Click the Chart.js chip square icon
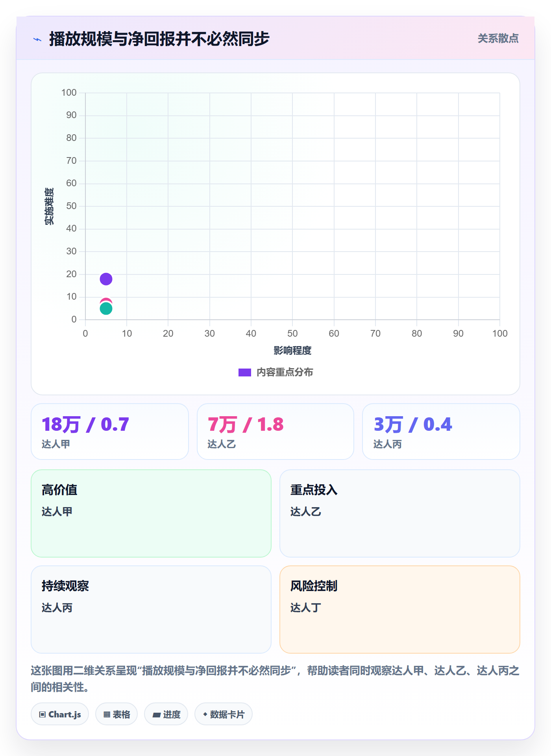Screen dimensions: 551x756 tap(43, 715)
